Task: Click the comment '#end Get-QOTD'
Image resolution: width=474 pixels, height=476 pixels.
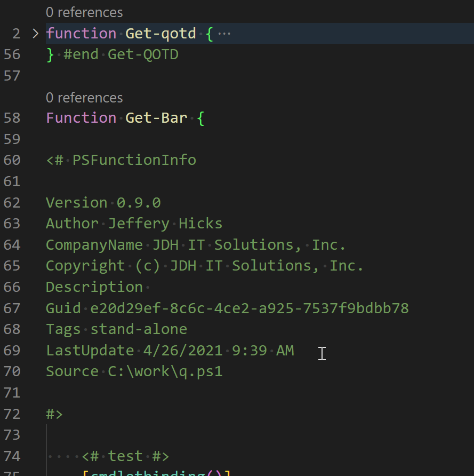Action: 120,54
